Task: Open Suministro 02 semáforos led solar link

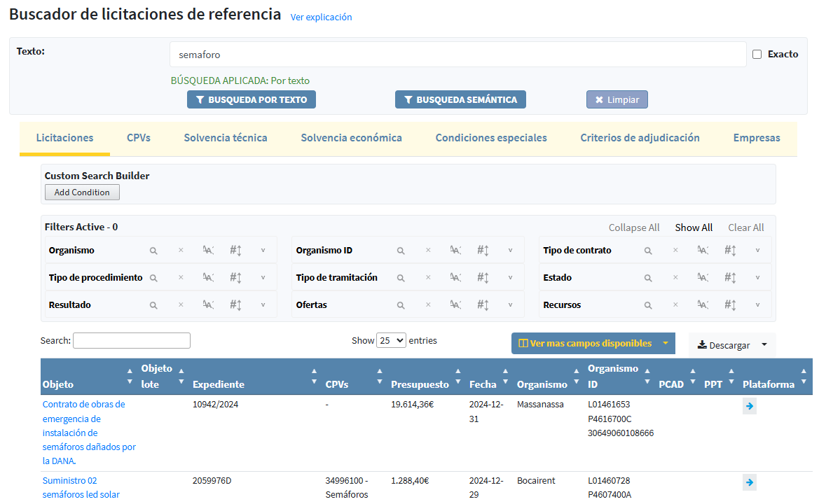Action: pos(81,487)
